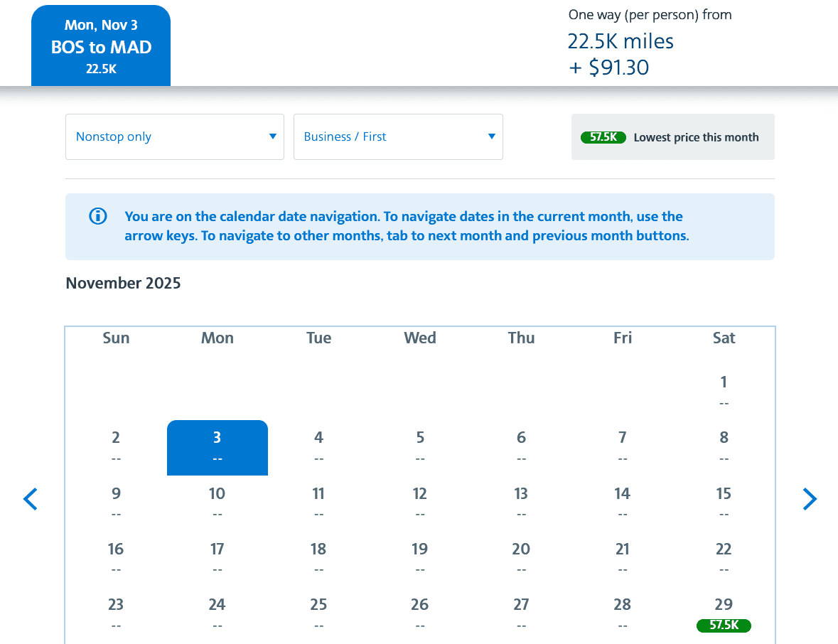Select the highlighted November 3 date

pos(217,447)
